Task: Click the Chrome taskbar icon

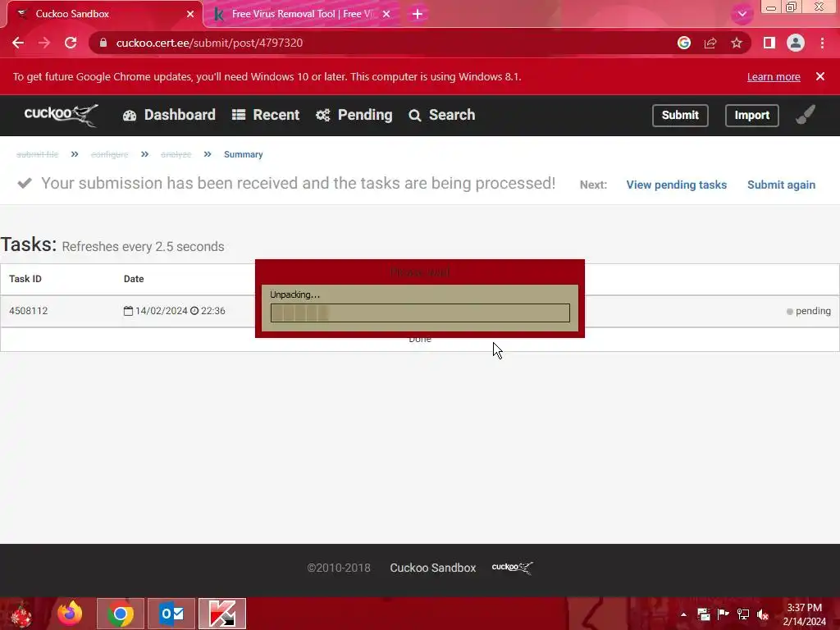Action: pos(120,614)
